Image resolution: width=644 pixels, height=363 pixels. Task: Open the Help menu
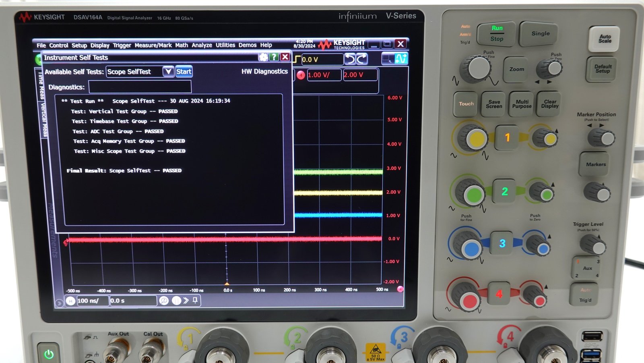click(x=266, y=45)
